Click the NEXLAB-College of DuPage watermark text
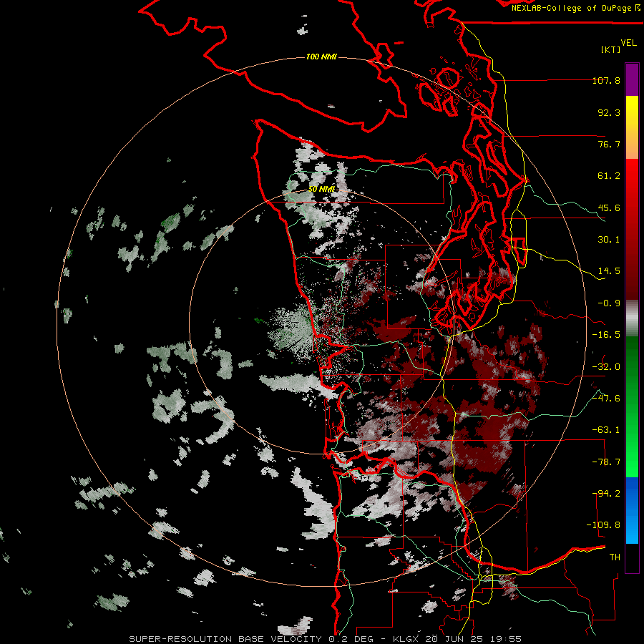 (575, 8)
